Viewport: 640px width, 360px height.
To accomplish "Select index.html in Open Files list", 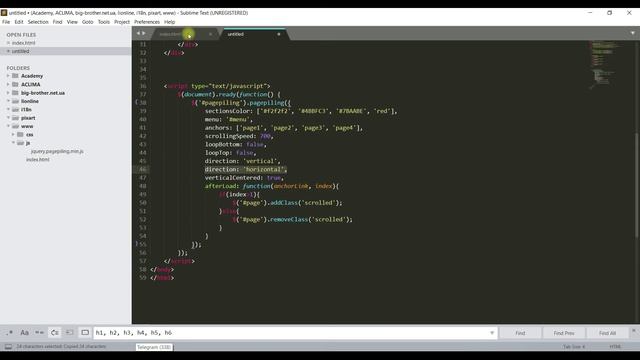I will (24, 43).
